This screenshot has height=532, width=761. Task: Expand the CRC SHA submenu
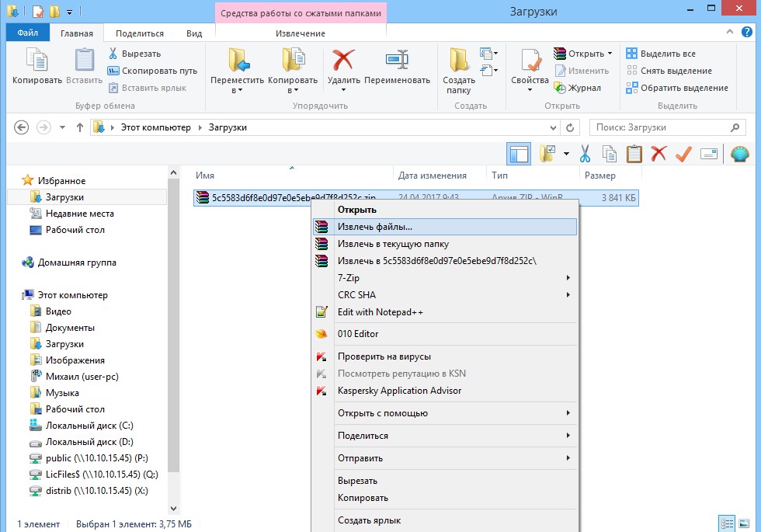pos(568,295)
